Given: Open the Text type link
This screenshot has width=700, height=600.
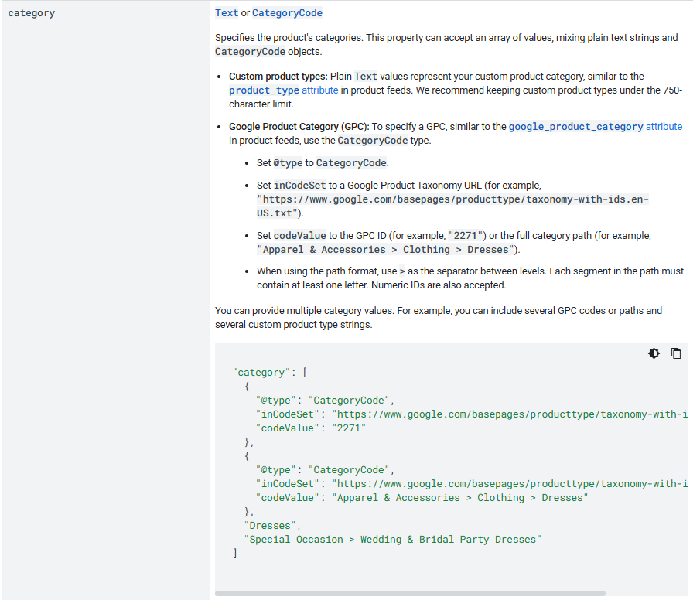Looking at the screenshot, I should click(227, 13).
